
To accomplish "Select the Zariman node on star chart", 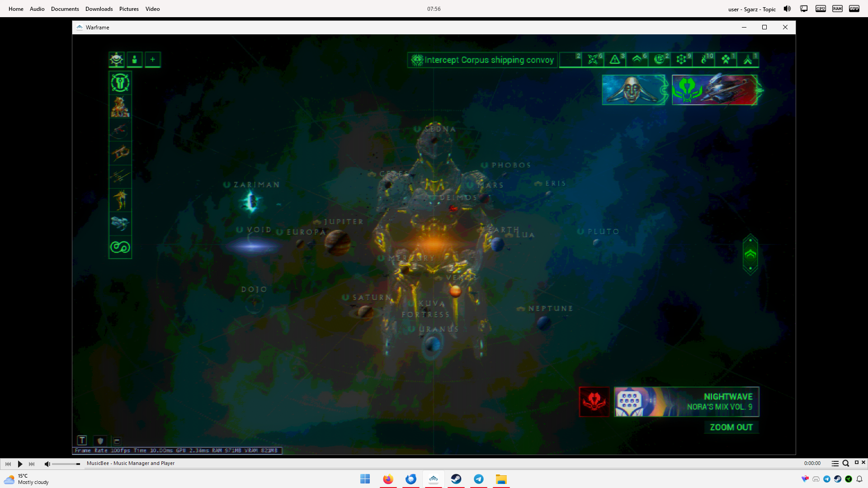I will pyautogui.click(x=251, y=201).
